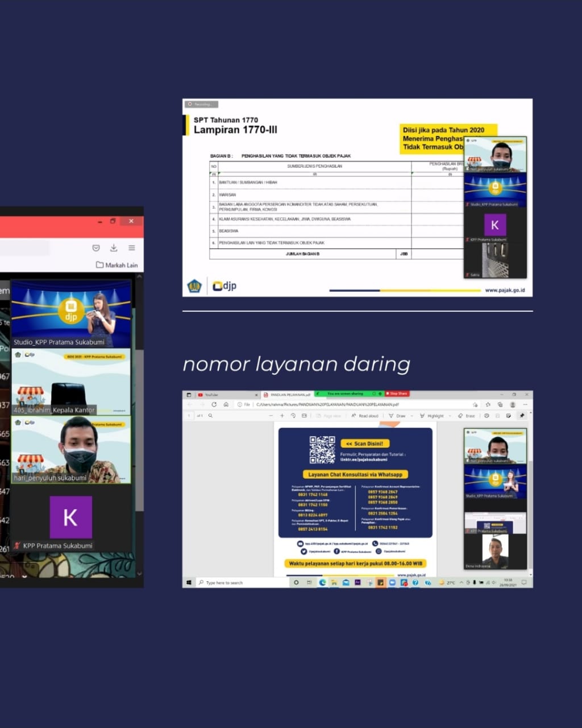Open the Markah Lain bookmarks folder
Image resolution: width=582 pixels, height=728 pixels.
pos(117,265)
